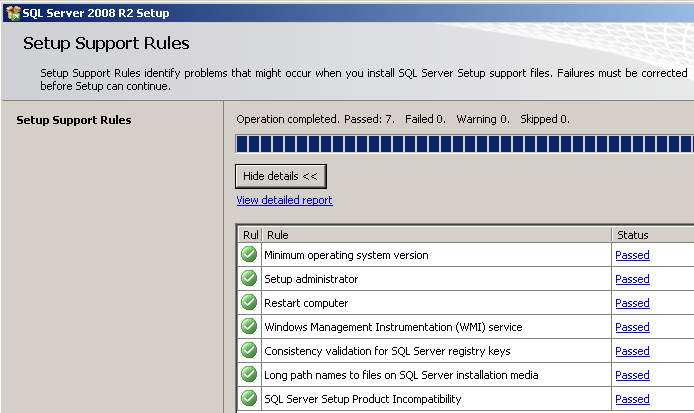
Task: Sort by the Rule column header
Action: click(437, 235)
